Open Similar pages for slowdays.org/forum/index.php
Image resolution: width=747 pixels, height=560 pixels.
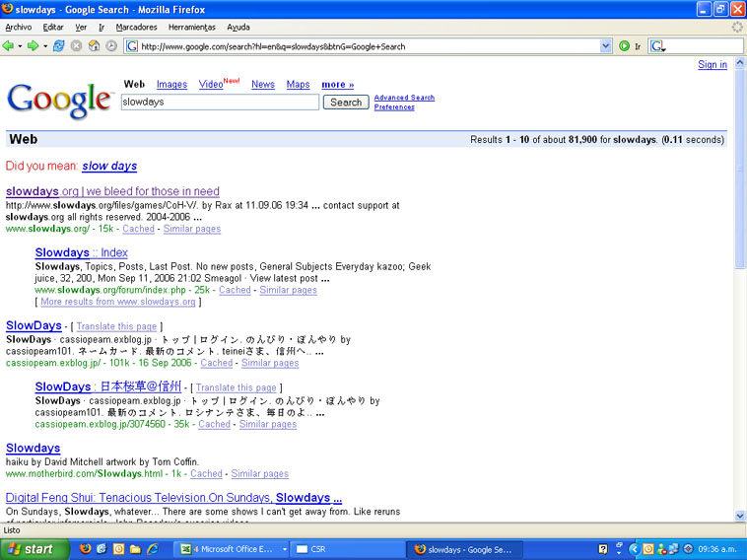click(288, 290)
